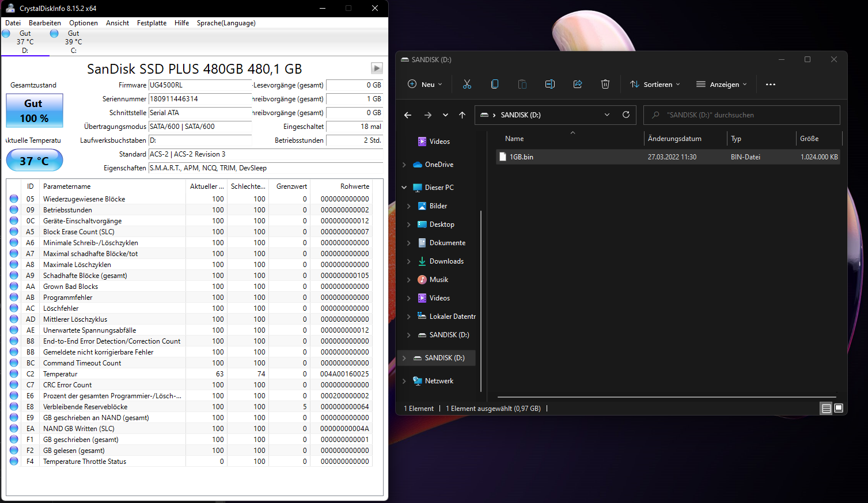Open the Netzwerk item in sidebar
Viewport: 868px width, 503px height.
(x=433, y=381)
